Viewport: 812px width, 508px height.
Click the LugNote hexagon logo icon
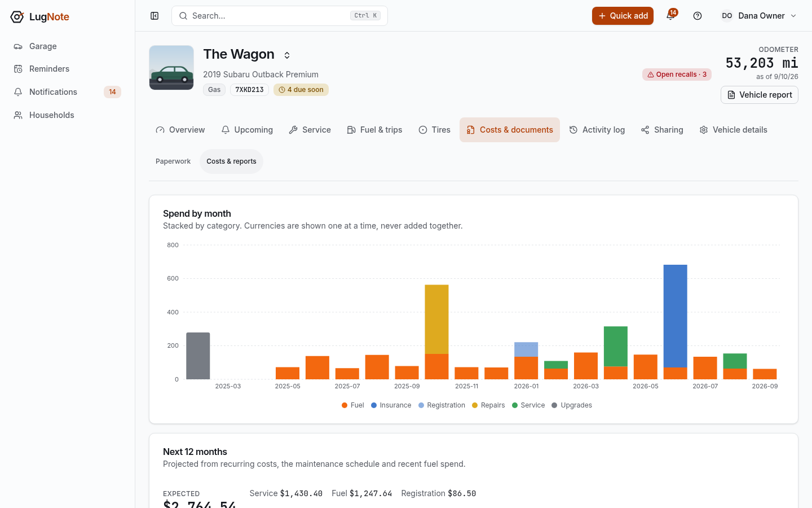[x=17, y=17]
